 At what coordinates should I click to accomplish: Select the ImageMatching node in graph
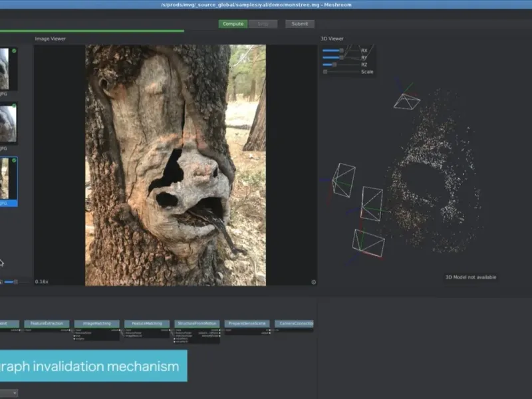coord(96,323)
